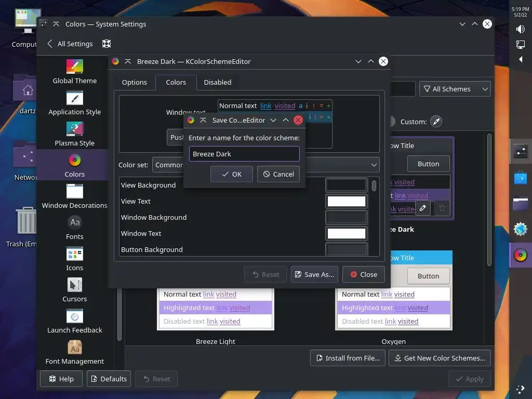Cancel the save color scheme dialog
This screenshot has width=532, height=399.
coord(278,174)
